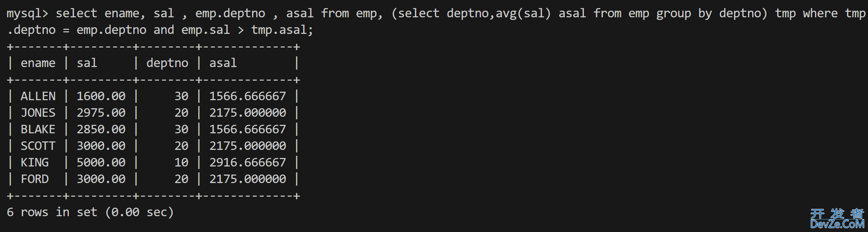Click 'tmp.asal;' at query end
868x232 pixels.
coord(282,30)
